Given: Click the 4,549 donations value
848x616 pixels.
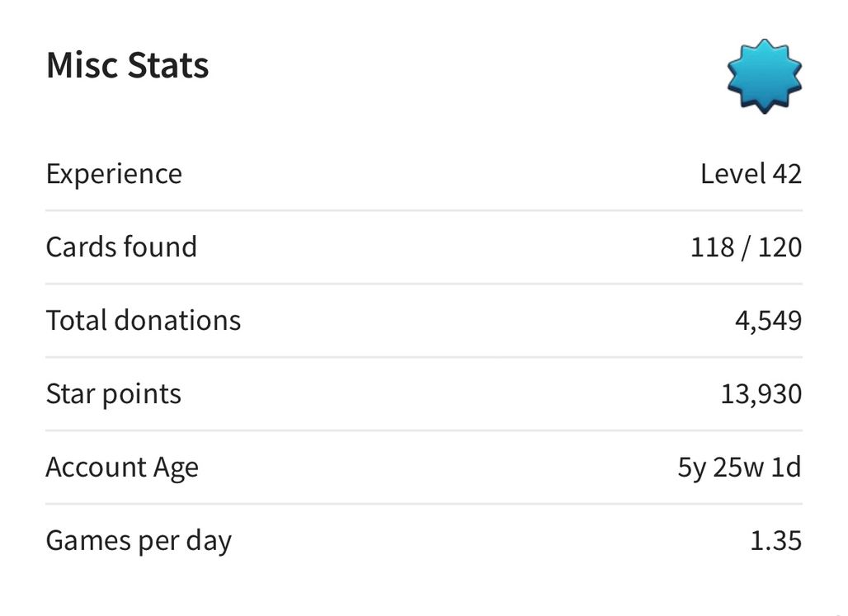Looking at the screenshot, I should (x=768, y=321).
